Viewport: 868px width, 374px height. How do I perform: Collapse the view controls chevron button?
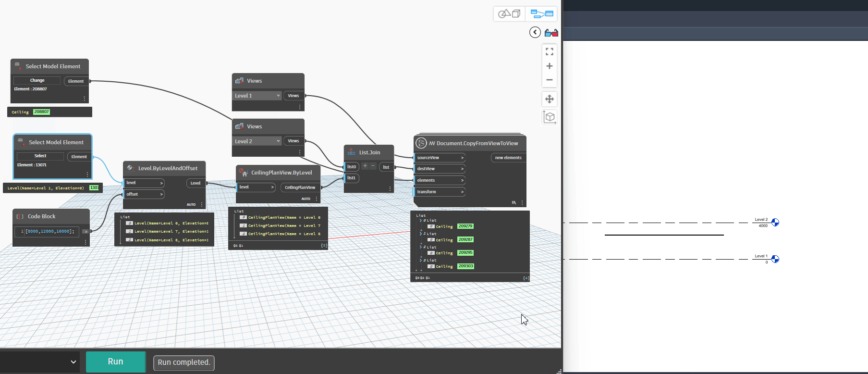tap(535, 32)
